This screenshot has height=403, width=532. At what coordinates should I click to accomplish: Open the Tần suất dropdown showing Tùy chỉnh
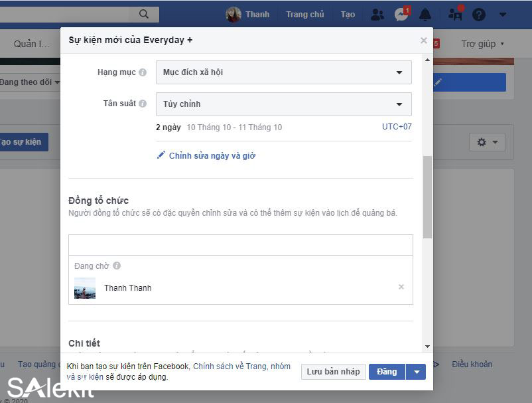tap(283, 104)
